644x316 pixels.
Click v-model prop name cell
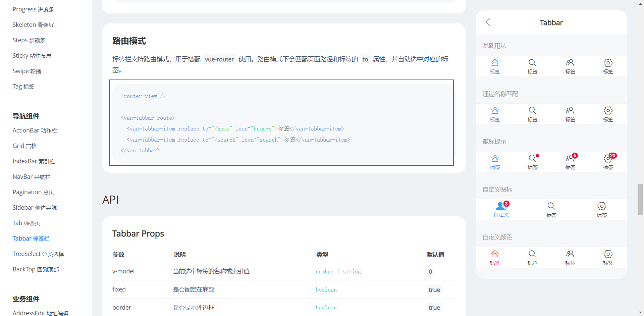pyautogui.click(x=123, y=271)
